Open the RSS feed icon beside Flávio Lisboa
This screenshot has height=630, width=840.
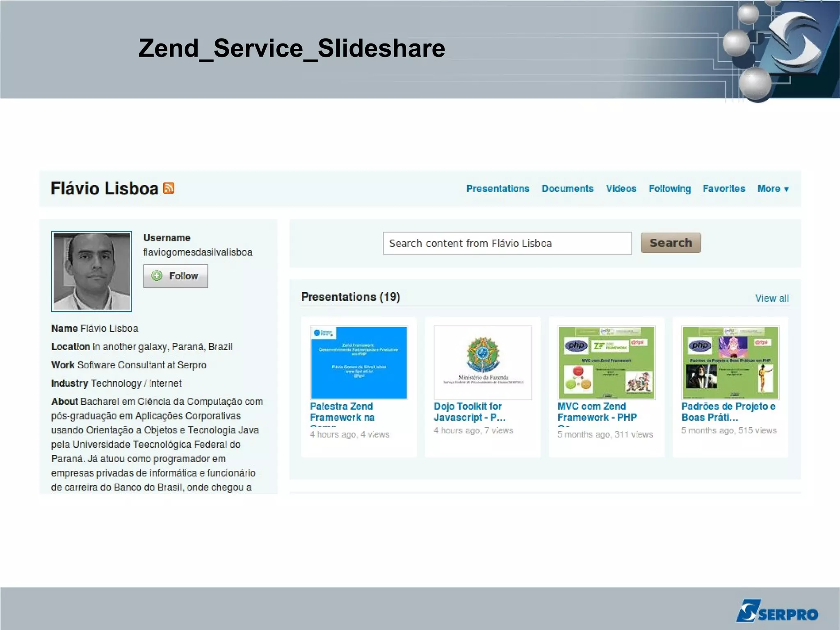tap(169, 188)
